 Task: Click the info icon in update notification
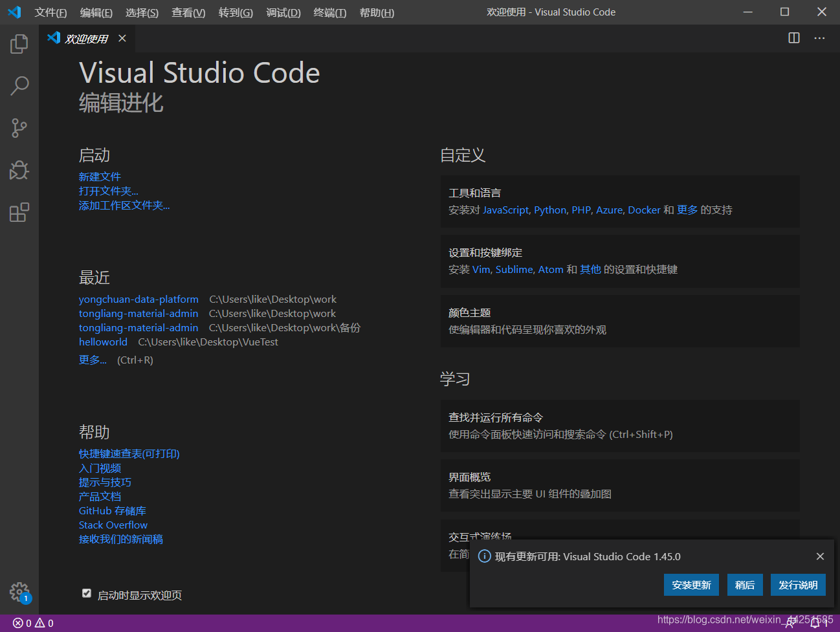click(x=484, y=556)
